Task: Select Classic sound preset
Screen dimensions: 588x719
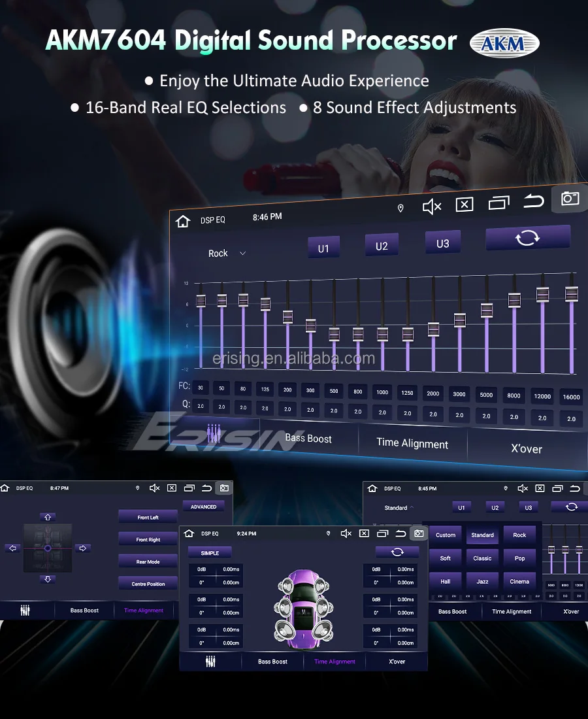Action: click(482, 558)
